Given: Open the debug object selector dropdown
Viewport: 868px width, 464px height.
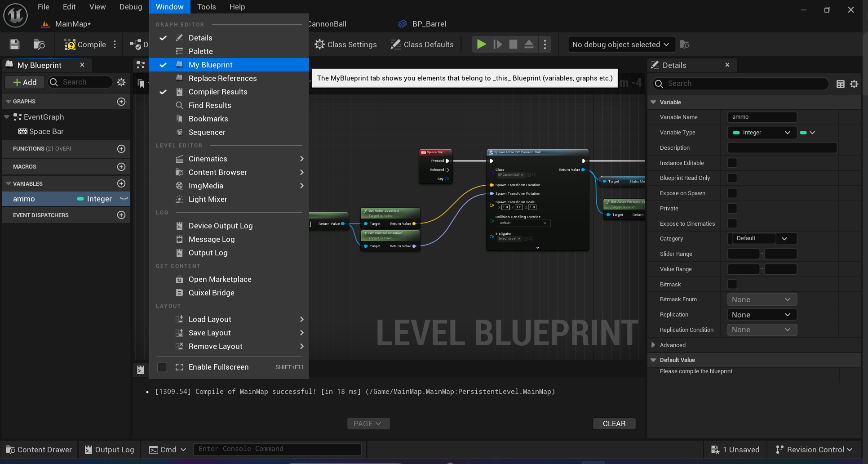Looking at the screenshot, I should click(621, 45).
